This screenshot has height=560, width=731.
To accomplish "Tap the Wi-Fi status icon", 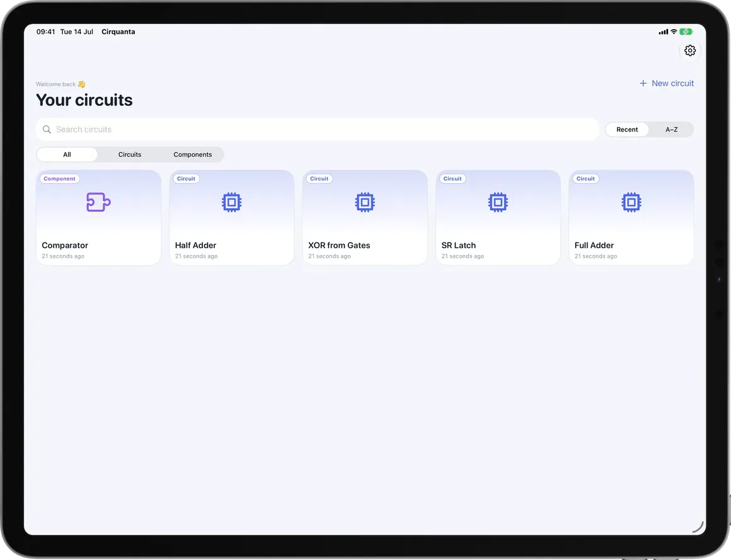I will pos(674,31).
